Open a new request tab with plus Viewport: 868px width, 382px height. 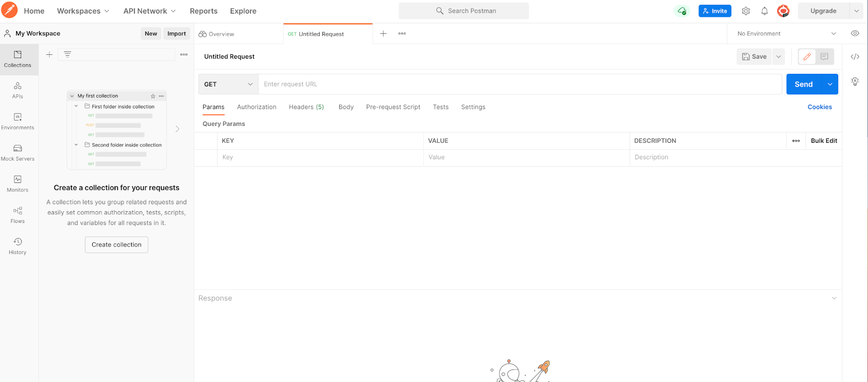click(x=383, y=34)
